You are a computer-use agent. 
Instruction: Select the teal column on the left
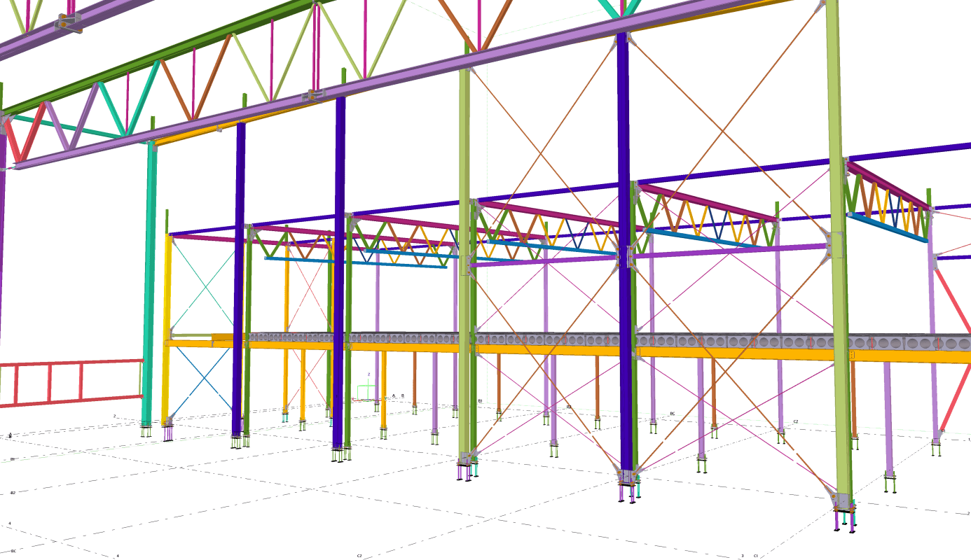[x=149, y=280]
